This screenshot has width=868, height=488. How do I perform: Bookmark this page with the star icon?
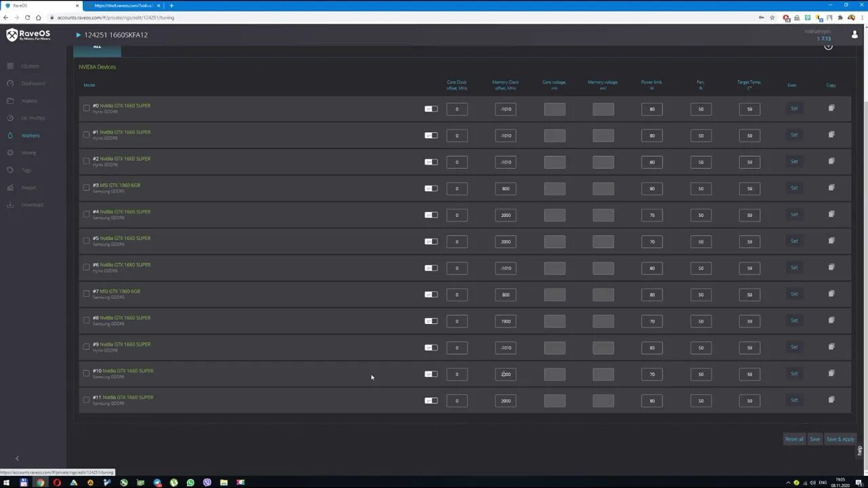coord(772,18)
